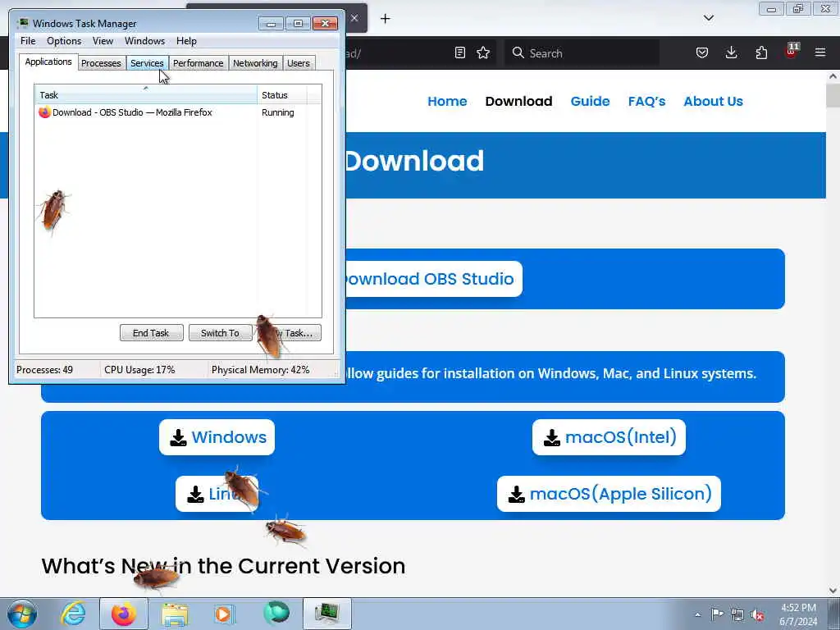Open Task Manager File menu
The height and width of the screenshot is (630, 840).
click(28, 41)
